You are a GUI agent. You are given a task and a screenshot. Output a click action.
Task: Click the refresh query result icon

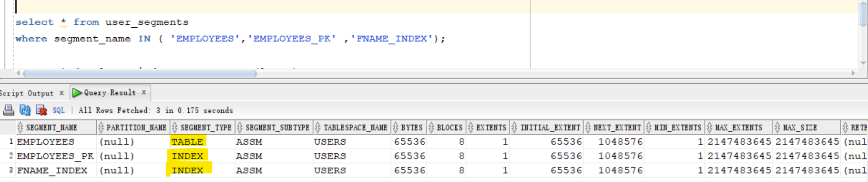(x=25, y=110)
